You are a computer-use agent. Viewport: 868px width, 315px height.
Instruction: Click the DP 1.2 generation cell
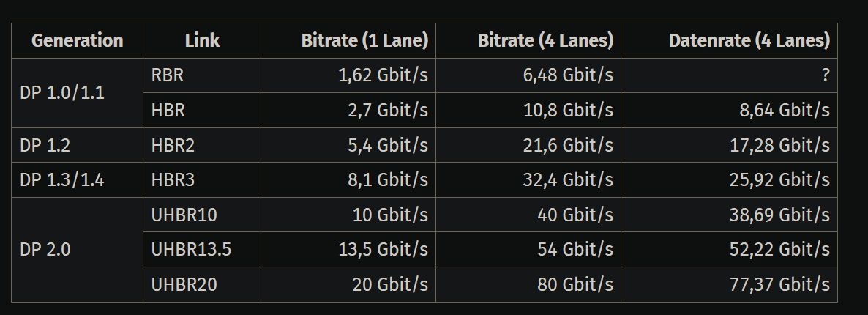pyautogui.click(x=45, y=145)
